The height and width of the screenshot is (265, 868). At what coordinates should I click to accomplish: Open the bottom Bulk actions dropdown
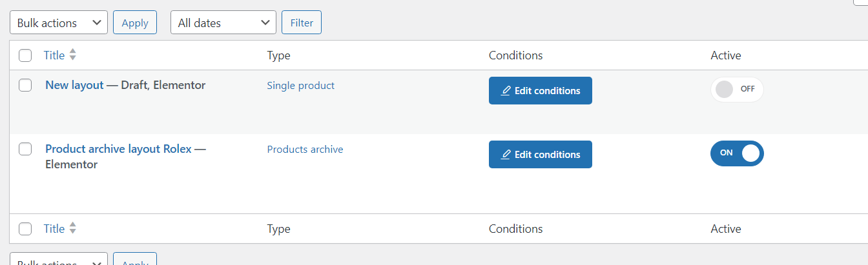coord(59,260)
